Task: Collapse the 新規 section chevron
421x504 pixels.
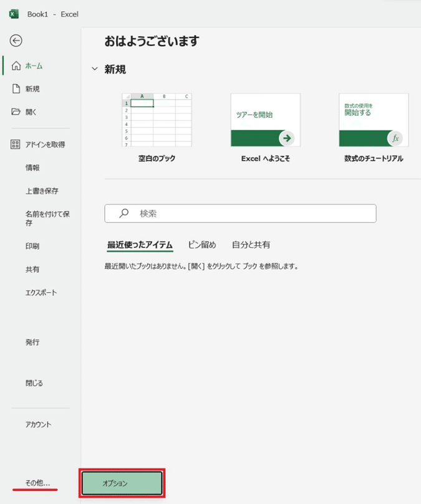Action: click(95, 69)
